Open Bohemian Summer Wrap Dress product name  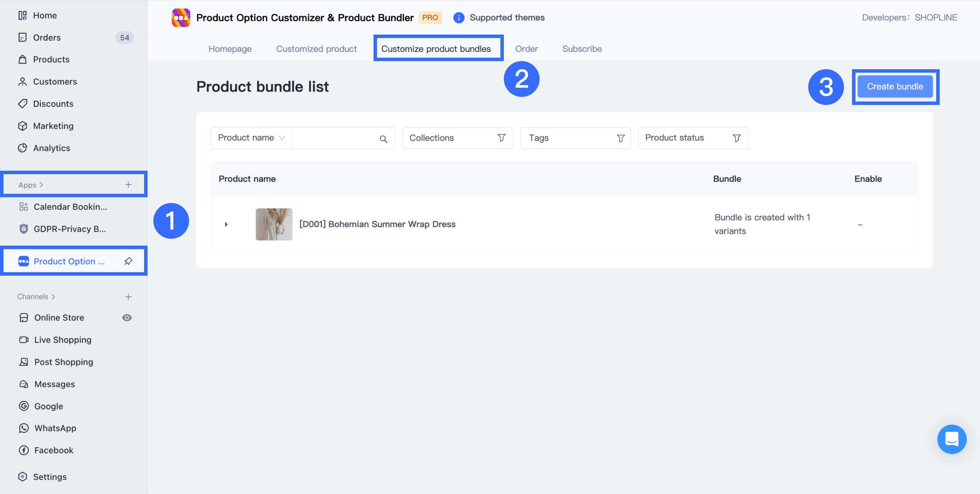pyautogui.click(x=377, y=224)
